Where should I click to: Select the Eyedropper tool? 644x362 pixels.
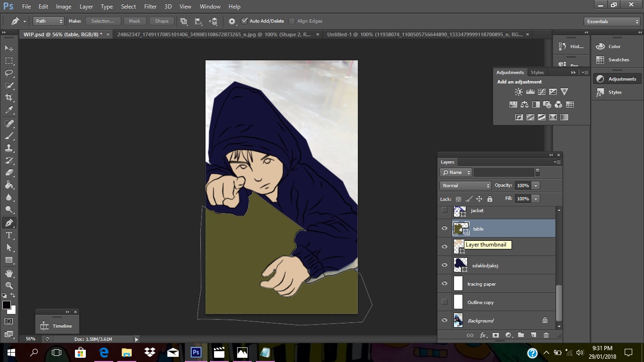(9, 110)
